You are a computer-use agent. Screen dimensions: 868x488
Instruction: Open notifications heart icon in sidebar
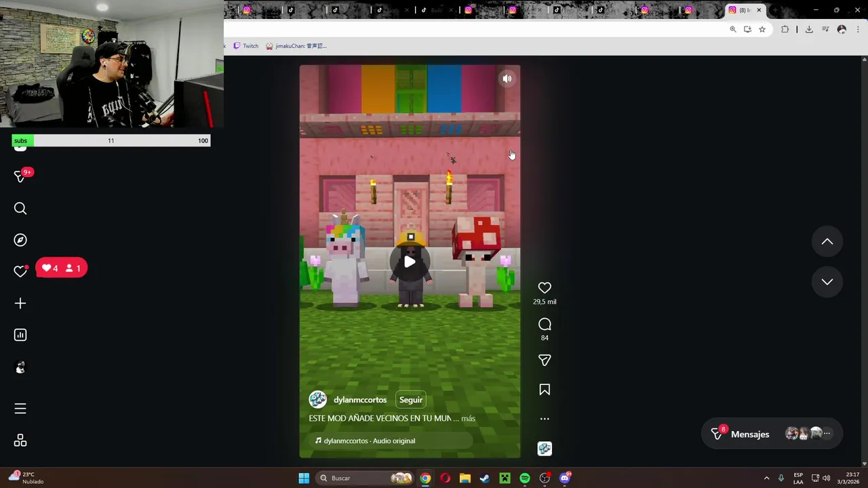[x=20, y=271]
